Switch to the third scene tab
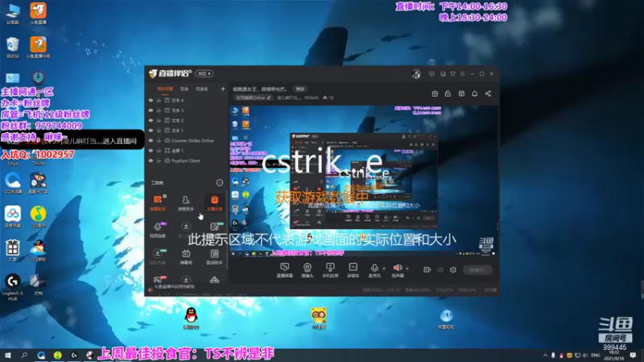644x362 pixels. pyautogui.click(x=202, y=88)
